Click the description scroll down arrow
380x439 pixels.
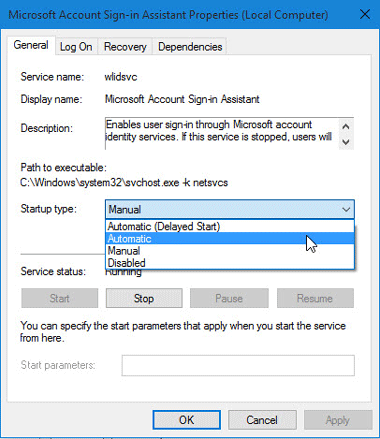[x=346, y=142]
